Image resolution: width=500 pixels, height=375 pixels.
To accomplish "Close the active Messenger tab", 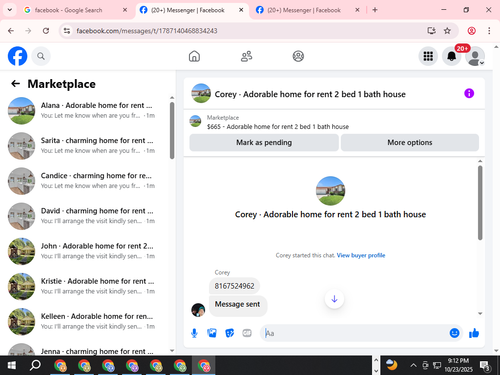I will pyautogui.click(x=241, y=10).
